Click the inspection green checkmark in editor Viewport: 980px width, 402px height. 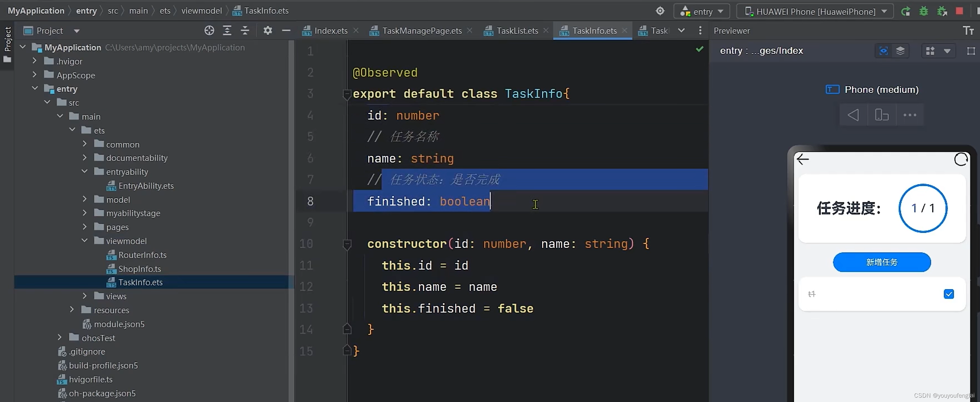click(x=699, y=49)
